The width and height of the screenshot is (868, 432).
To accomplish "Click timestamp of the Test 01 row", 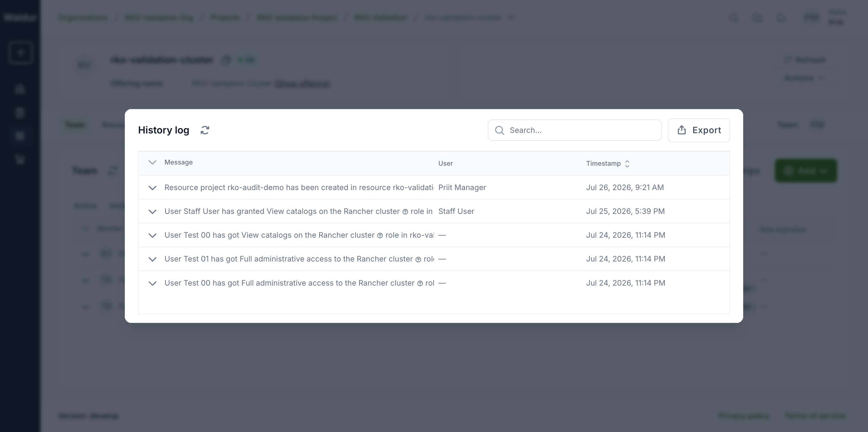I will click(625, 259).
